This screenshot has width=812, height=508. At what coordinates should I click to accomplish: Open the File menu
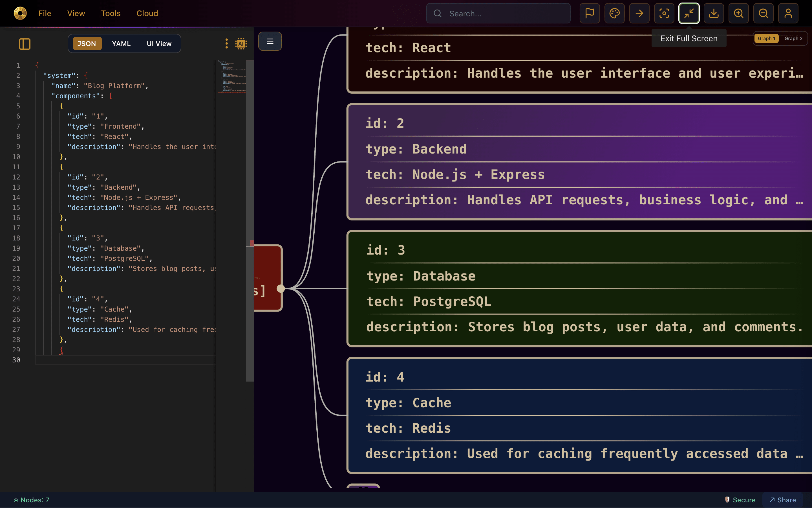[45, 14]
